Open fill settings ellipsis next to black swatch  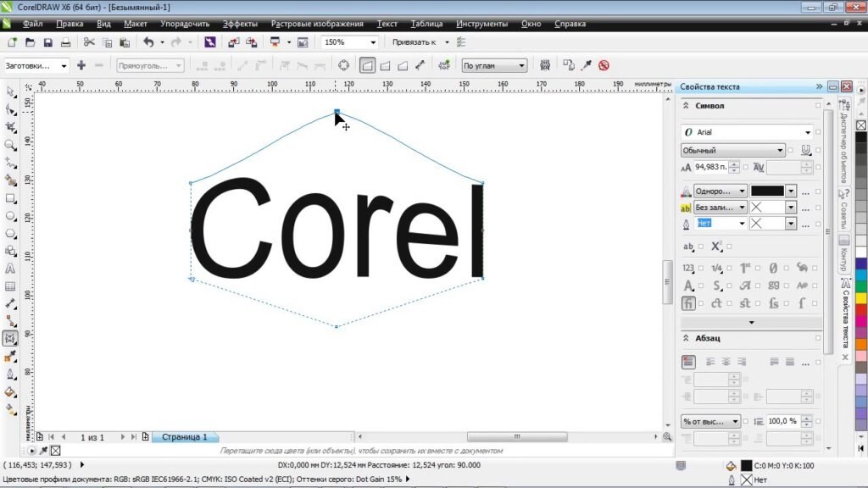coord(805,192)
